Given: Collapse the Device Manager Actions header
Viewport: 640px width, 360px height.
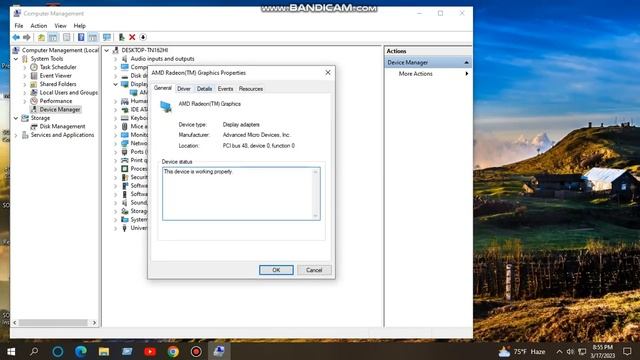Looking at the screenshot, I should [466, 62].
